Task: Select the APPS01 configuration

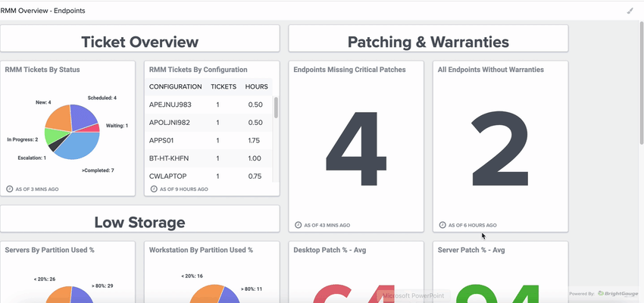Action: point(161,140)
